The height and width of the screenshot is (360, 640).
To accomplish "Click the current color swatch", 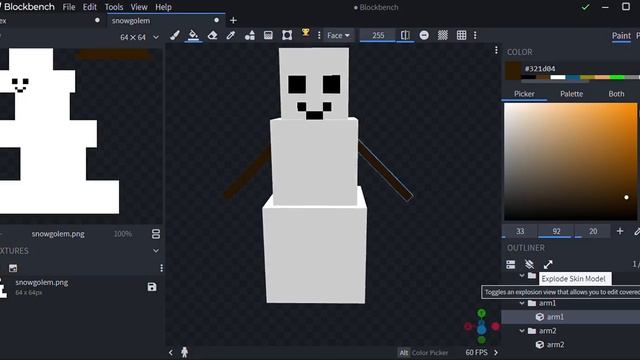I will [x=513, y=71].
